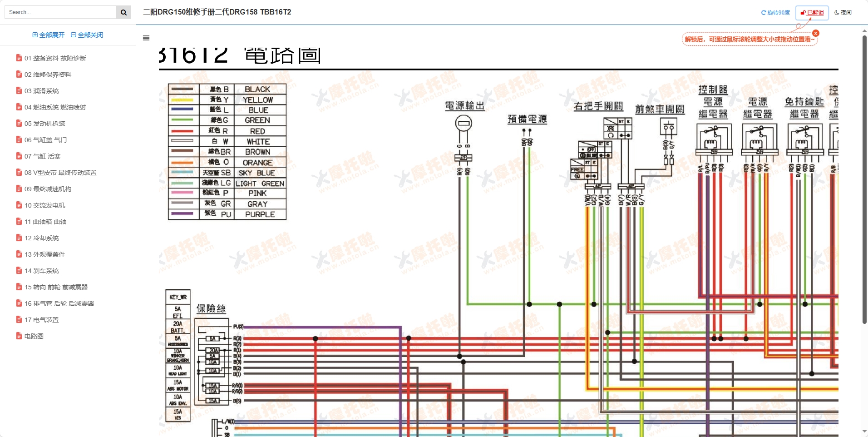
Task: Click the YELLOW entry in color legend
Action: pos(258,100)
